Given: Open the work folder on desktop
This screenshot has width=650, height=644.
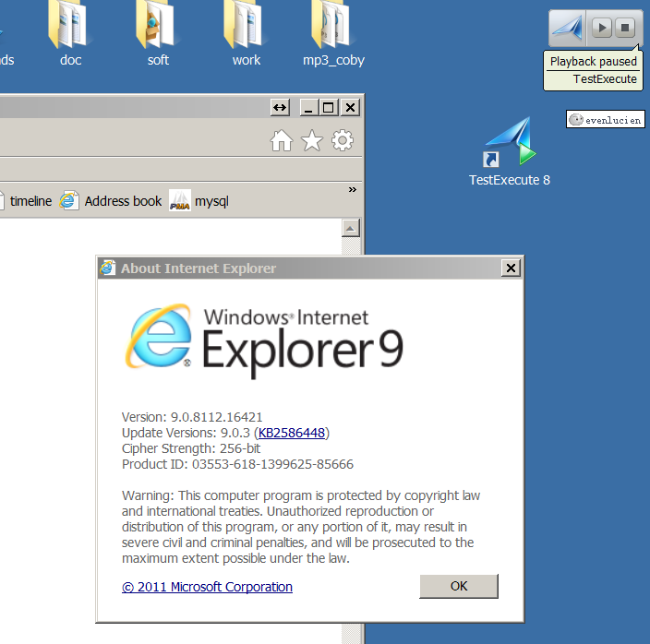Looking at the screenshot, I should (246, 32).
